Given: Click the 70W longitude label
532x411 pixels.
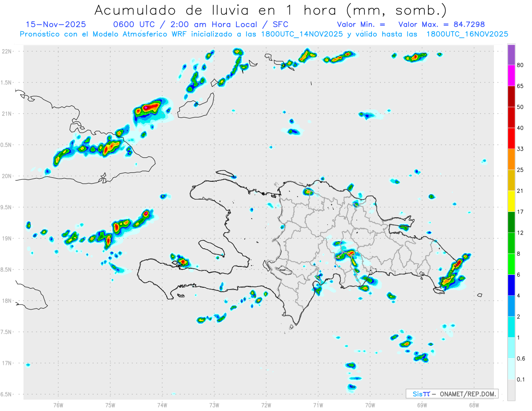Looking at the screenshot, I should click(x=370, y=405).
